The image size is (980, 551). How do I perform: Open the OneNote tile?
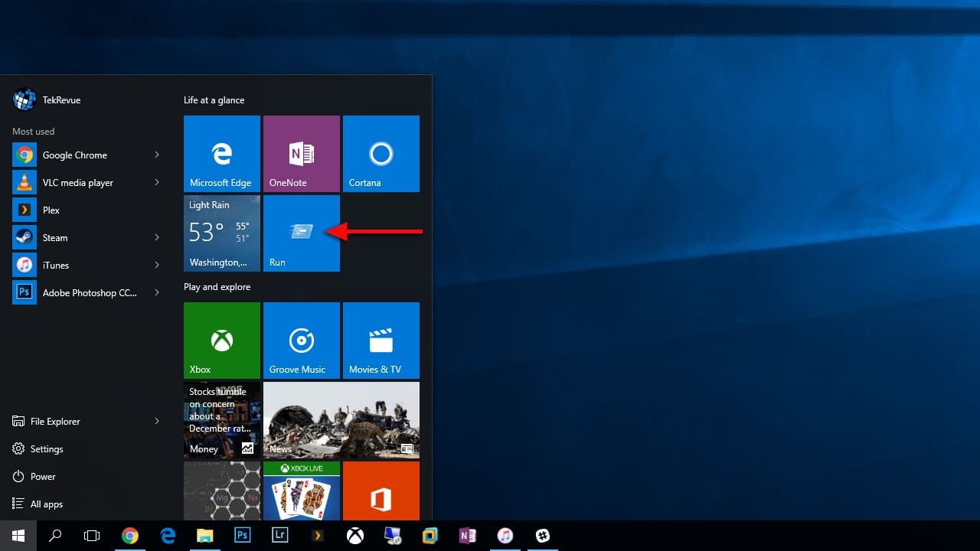pos(301,154)
